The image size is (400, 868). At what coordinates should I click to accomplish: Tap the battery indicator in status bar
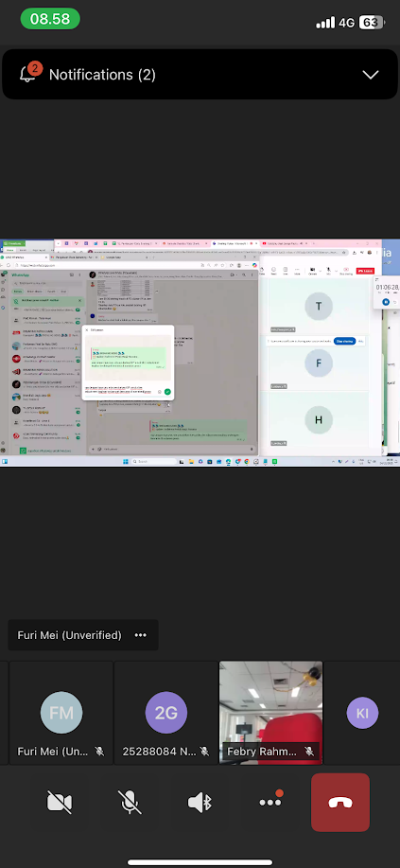(371, 23)
